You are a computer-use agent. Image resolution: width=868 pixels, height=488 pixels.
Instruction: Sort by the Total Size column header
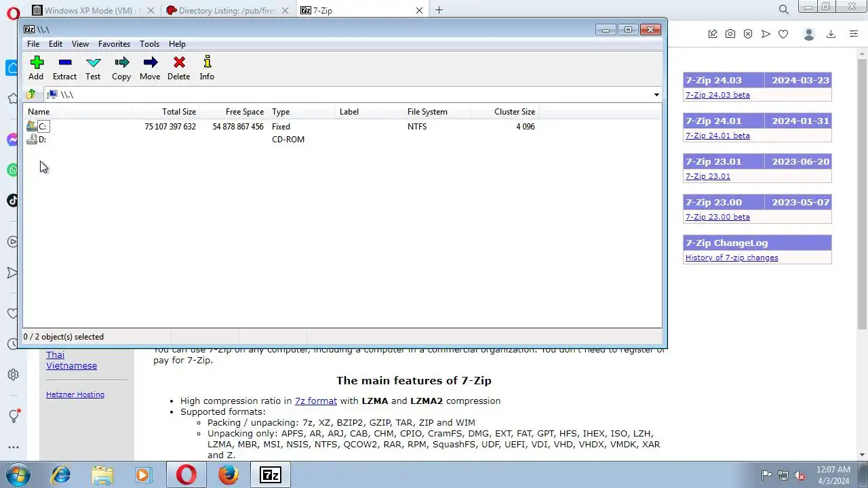(x=165, y=112)
